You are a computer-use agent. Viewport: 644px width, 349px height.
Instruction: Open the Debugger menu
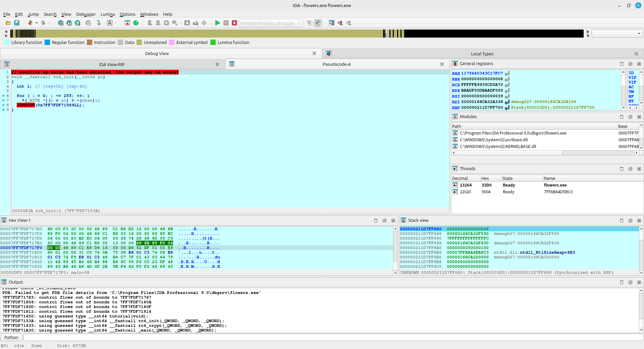click(x=86, y=14)
